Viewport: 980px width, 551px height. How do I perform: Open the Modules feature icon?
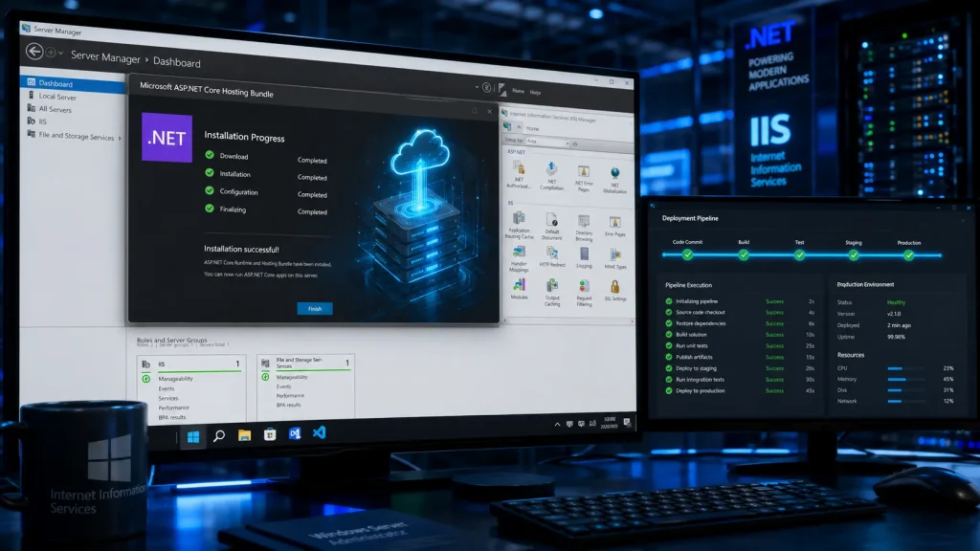(x=520, y=285)
